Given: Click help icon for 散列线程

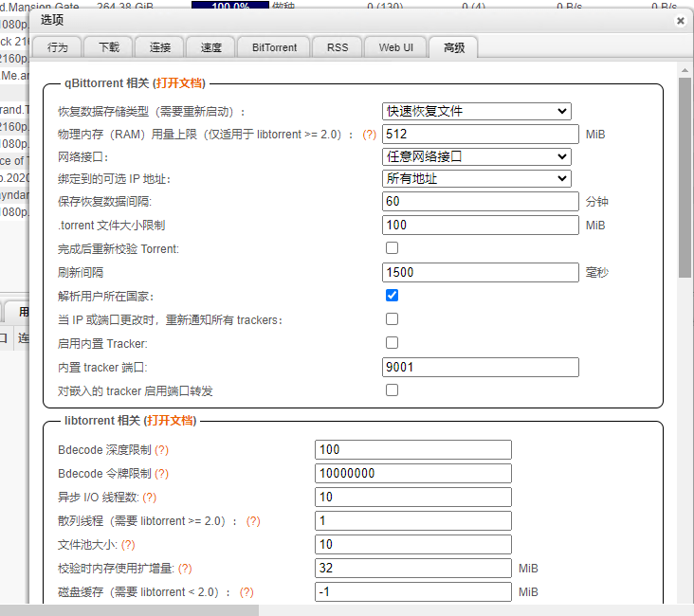Looking at the screenshot, I should [x=253, y=521].
